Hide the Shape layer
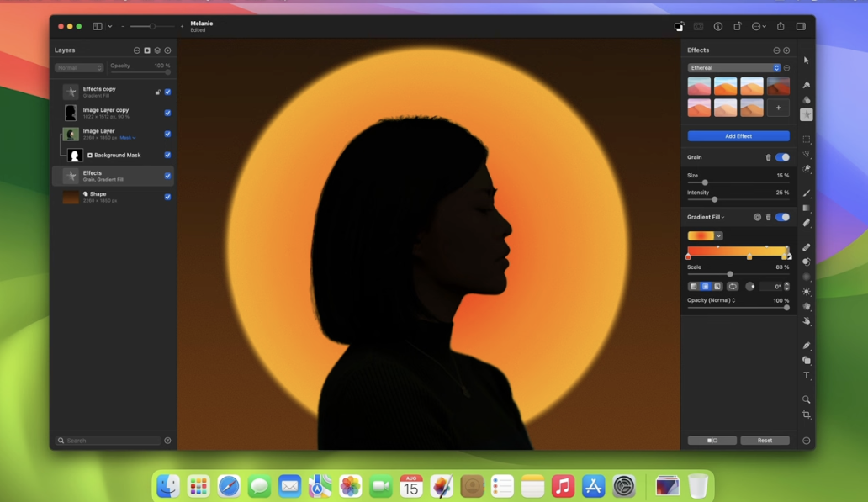868x502 pixels. point(167,197)
